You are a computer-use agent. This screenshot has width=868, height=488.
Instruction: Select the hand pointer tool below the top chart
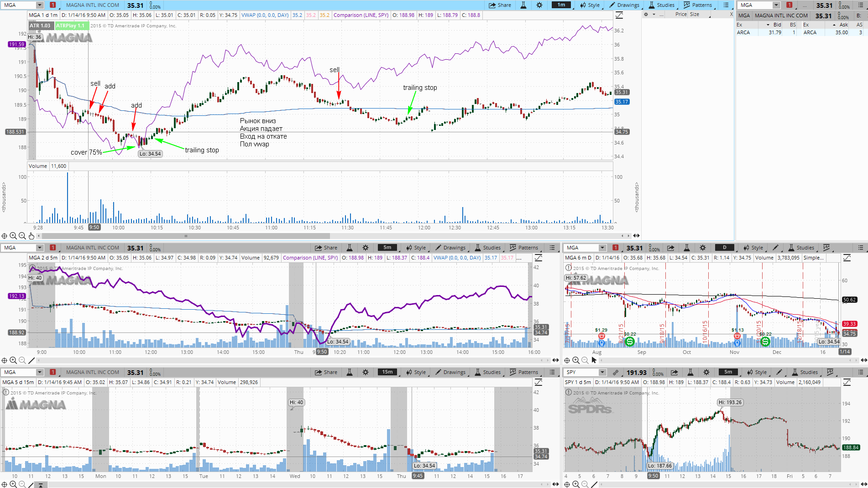(x=31, y=236)
